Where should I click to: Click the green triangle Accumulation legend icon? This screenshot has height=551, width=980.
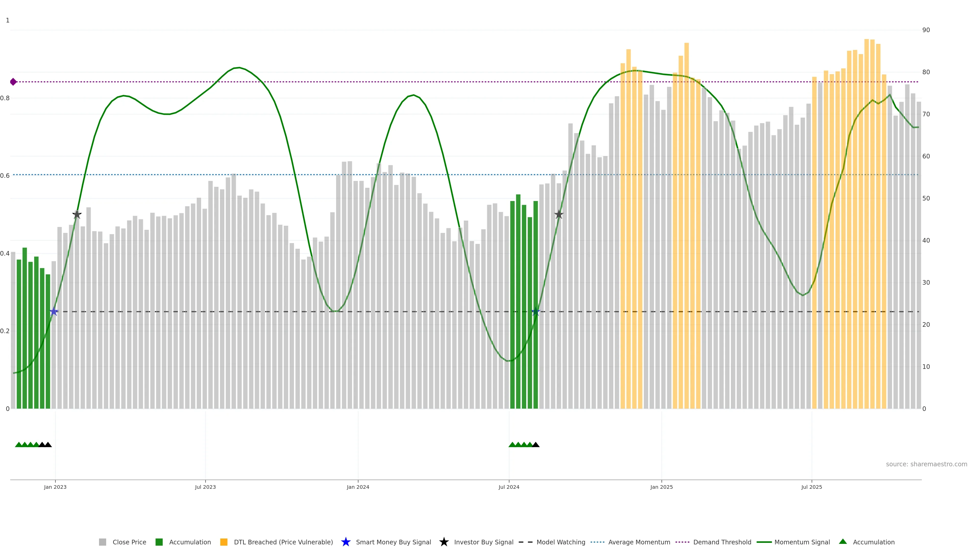[x=843, y=542]
